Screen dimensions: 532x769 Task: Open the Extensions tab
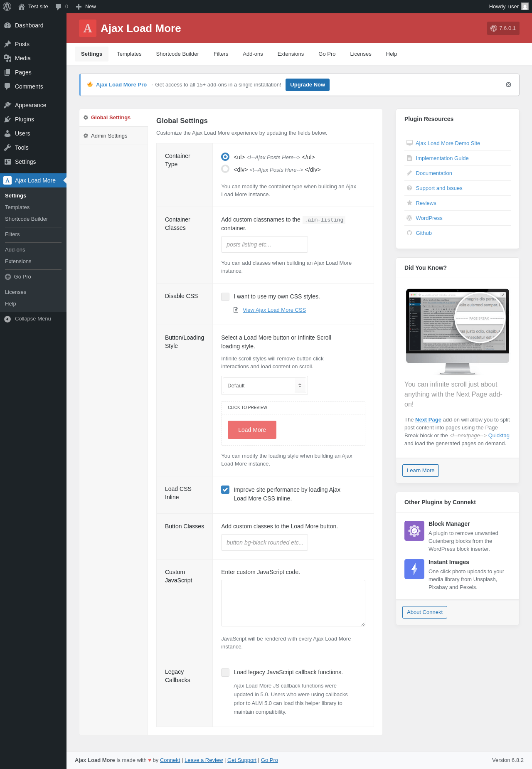291,54
